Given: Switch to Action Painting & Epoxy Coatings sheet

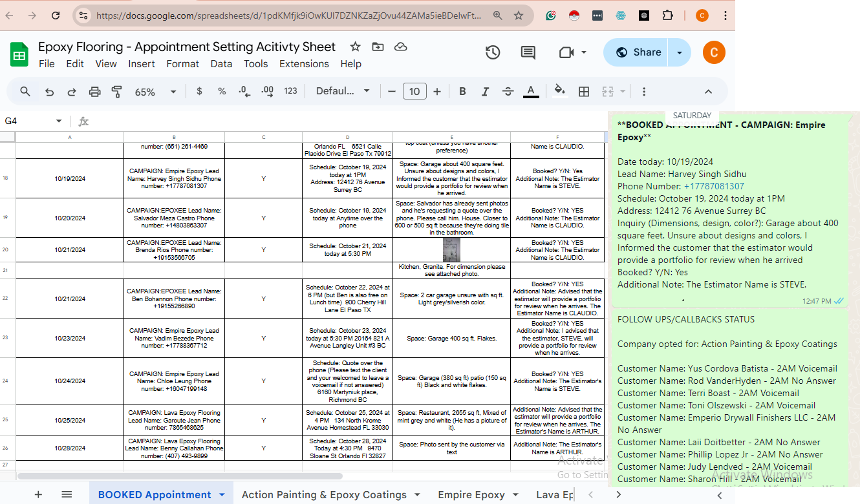Looking at the screenshot, I should [324, 495].
